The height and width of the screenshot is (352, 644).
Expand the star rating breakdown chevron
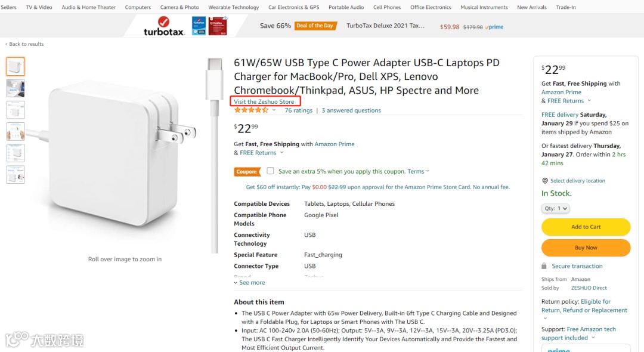coord(274,110)
